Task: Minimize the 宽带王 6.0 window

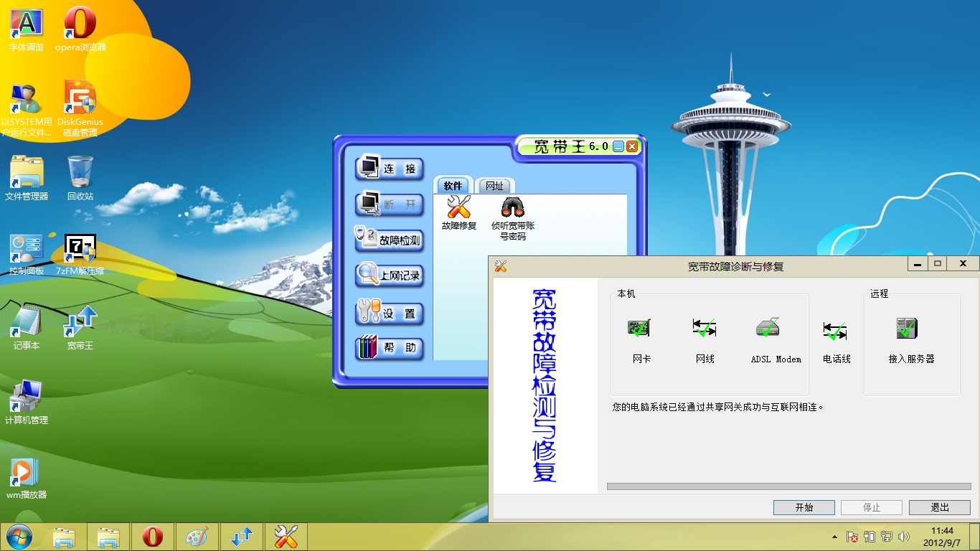Action: [618, 146]
